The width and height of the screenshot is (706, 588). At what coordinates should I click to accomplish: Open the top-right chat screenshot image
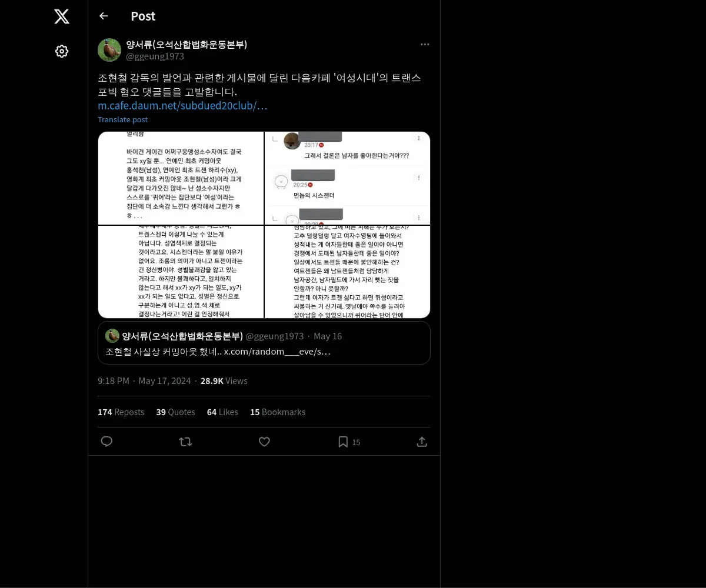(348, 178)
